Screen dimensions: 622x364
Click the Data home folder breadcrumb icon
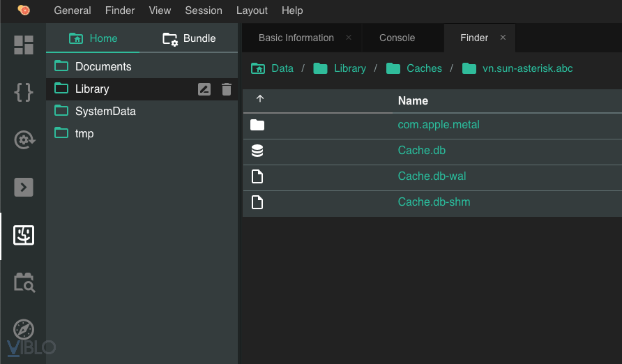tap(258, 68)
